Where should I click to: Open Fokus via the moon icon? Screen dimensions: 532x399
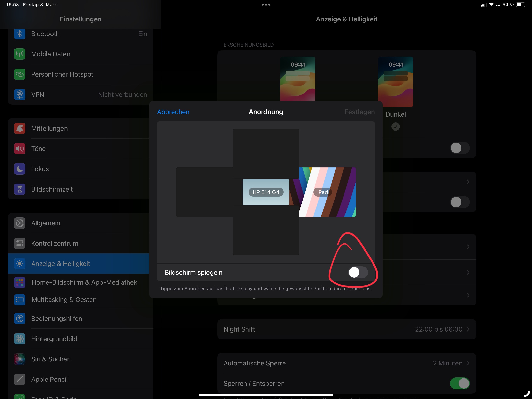19,169
